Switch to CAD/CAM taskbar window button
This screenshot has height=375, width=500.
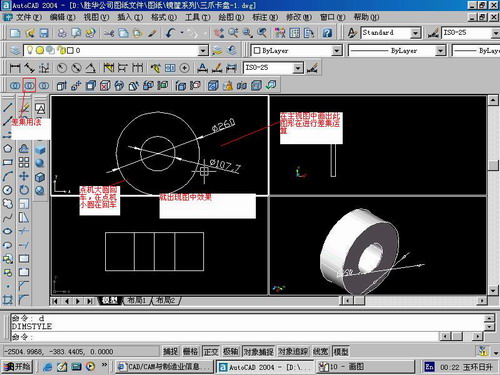(x=164, y=367)
